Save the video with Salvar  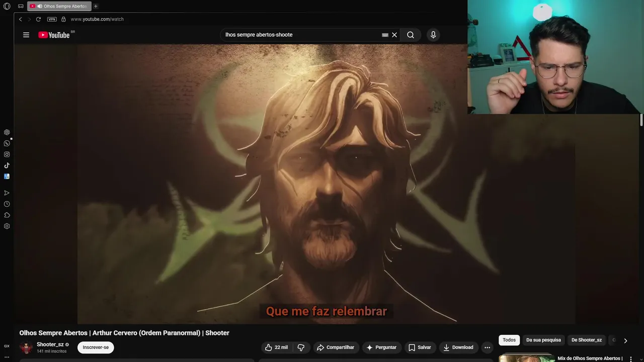pos(420,347)
